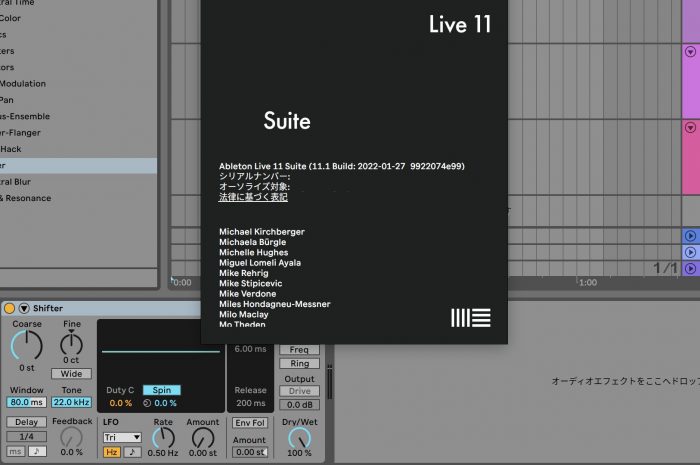Enable the Env Fol envelope follower
700x465 pixels.
[250, 423]
